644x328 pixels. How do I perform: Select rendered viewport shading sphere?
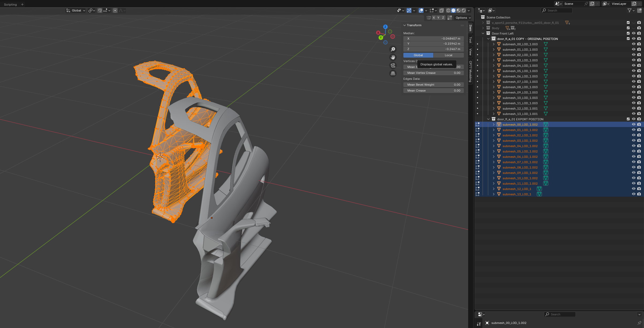[464, 10]
